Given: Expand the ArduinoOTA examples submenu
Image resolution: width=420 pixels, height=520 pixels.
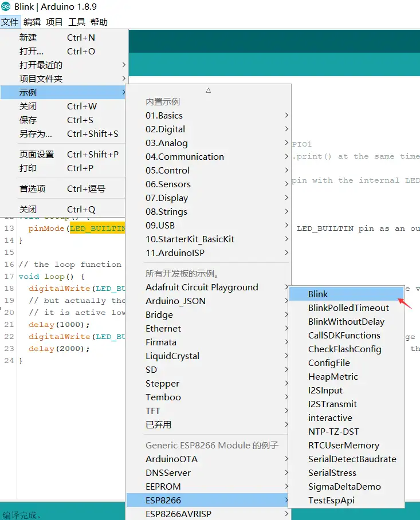Looking at the screenshot, I should click(x=171, y=459).
